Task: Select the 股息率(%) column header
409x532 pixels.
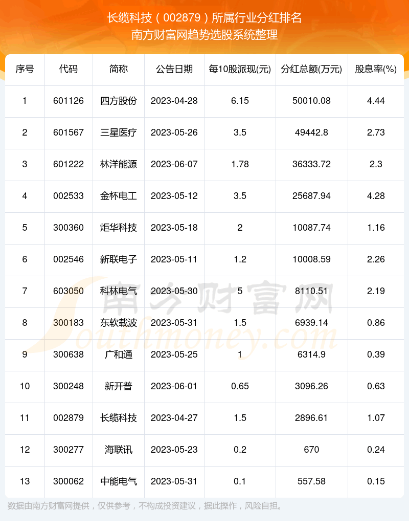Action: [x=376, y=69]
